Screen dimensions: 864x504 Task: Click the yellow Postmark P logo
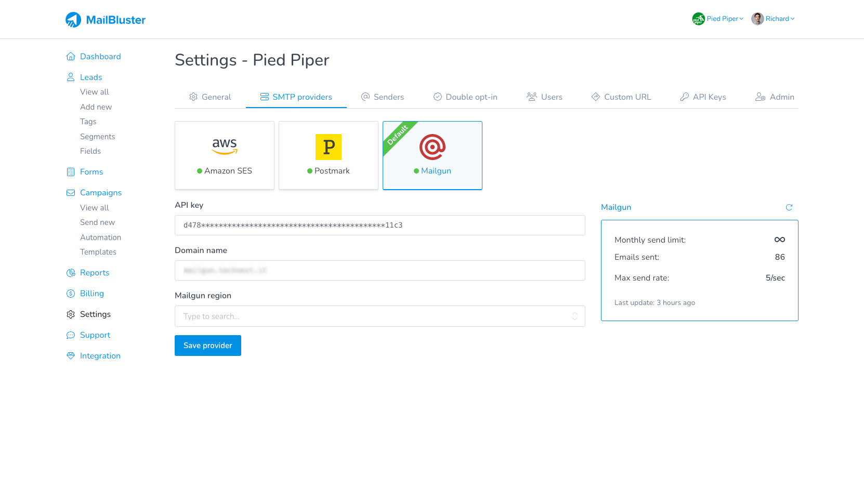[329, 147]
